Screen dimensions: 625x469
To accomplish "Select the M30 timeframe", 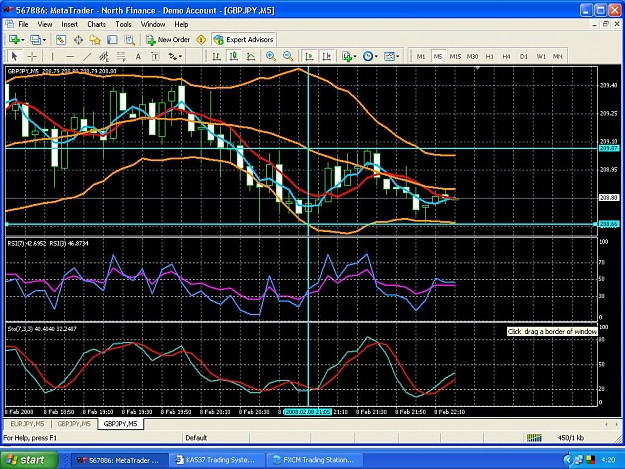I will (x=472, y=57).
